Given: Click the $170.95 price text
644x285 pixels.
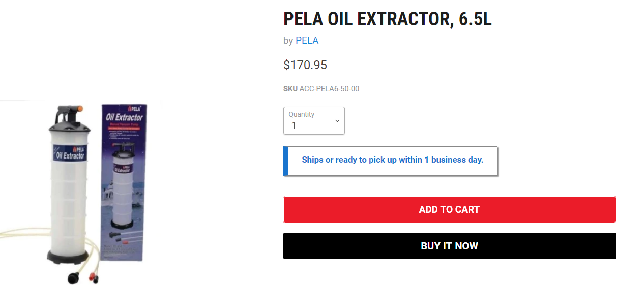Looking at the screenshot, I should pos(305,65).
